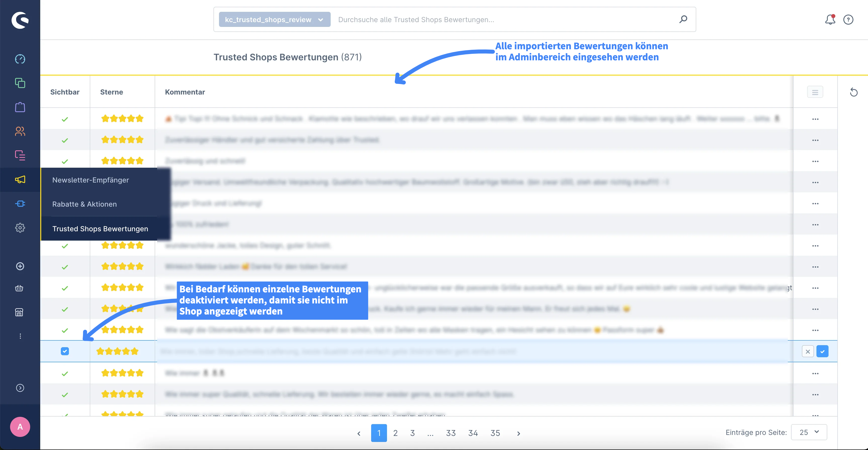The height and width of the screenshot is (450, 868).
Task: Click the list view toggle icon top right
Action: [815, 91]
